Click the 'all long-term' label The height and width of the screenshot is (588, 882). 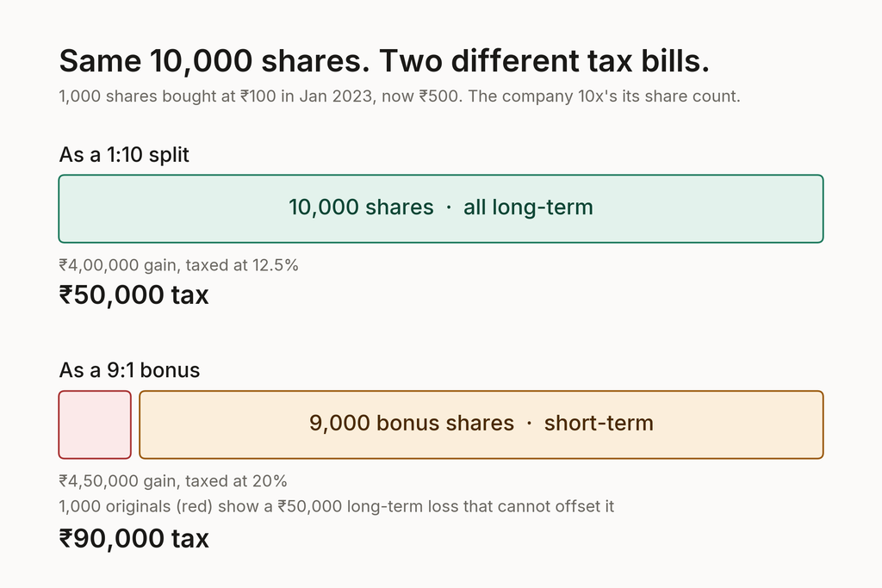click(x=528, y=207)
